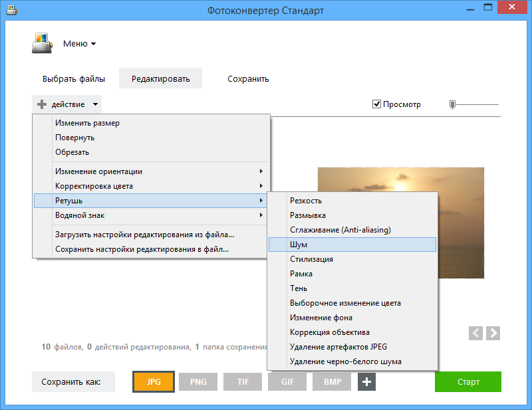This screenshot has height=410, width=532.
Task: Open Изменение ориентации menu item
Action: pyautogui.click(x=151, y=171)
